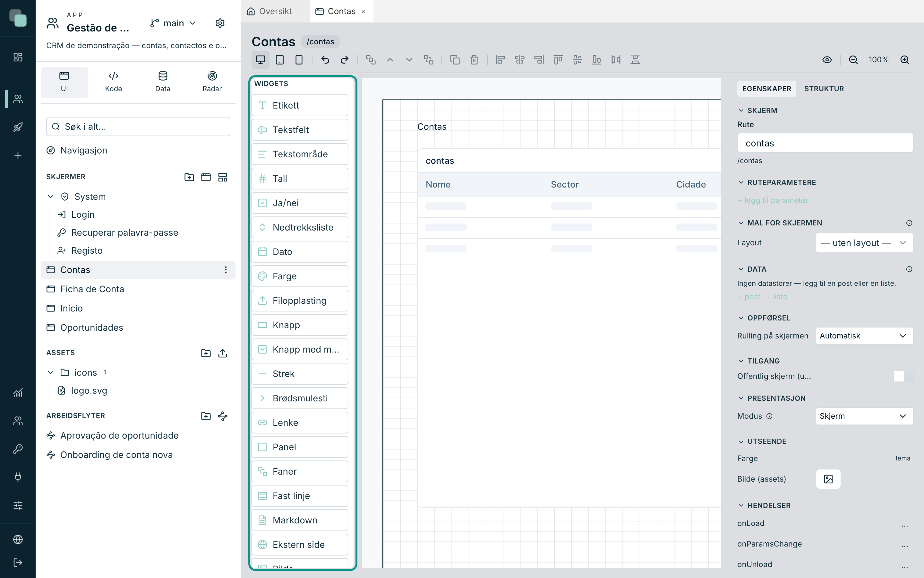Delete the selected widget with trash icon
The height and width of the screenshot is (578, 924).
[474, 60]
